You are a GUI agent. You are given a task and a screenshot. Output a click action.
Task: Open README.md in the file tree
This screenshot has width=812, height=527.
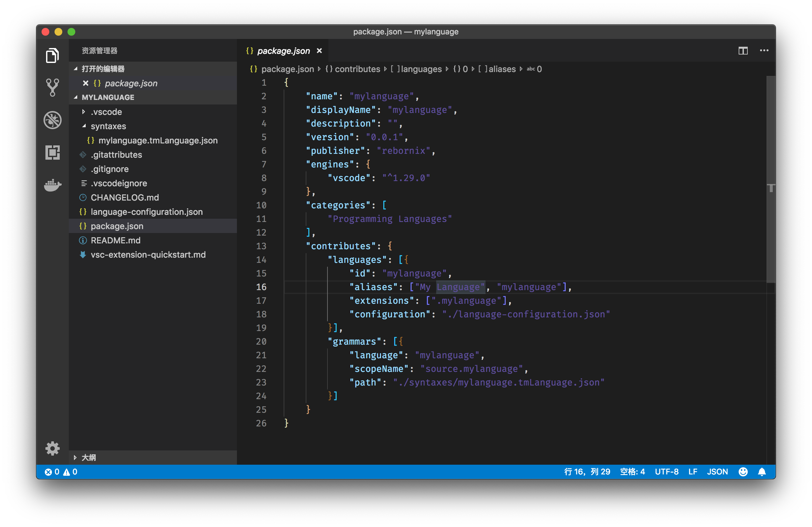click(115, 240)
